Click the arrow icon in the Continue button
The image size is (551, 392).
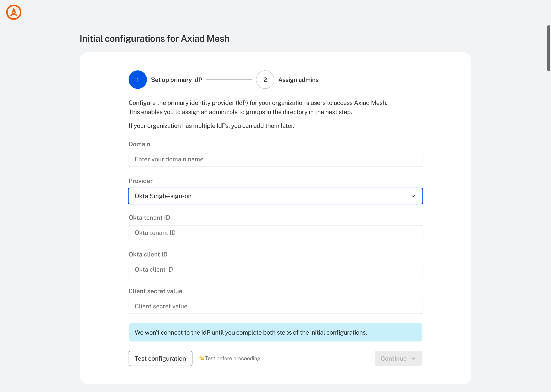pyautogui.click(x=413, y=359)
